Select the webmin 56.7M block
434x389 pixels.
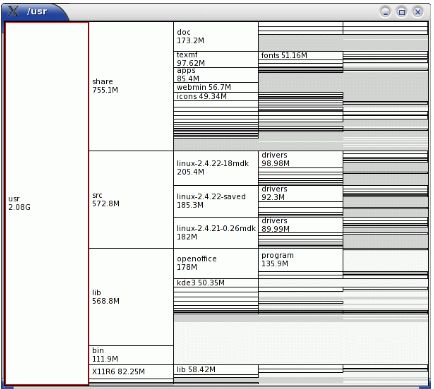click(x=216, y=88)
